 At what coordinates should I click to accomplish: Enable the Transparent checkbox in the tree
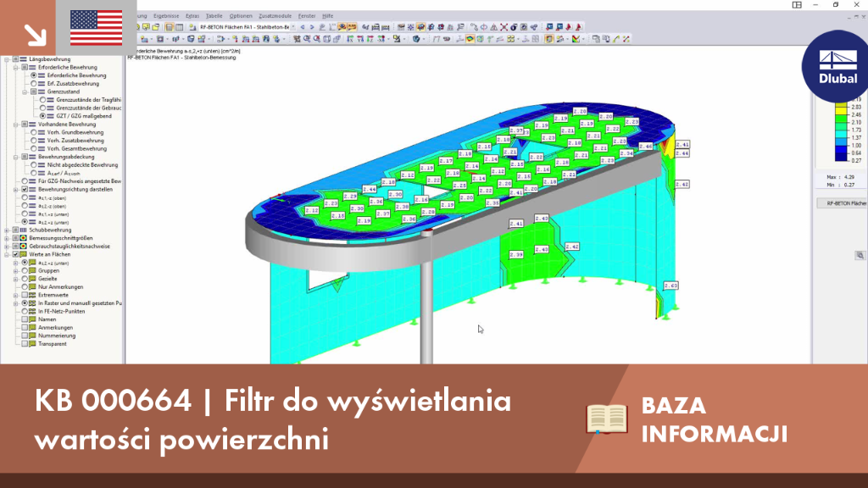(x=25, y=344)
